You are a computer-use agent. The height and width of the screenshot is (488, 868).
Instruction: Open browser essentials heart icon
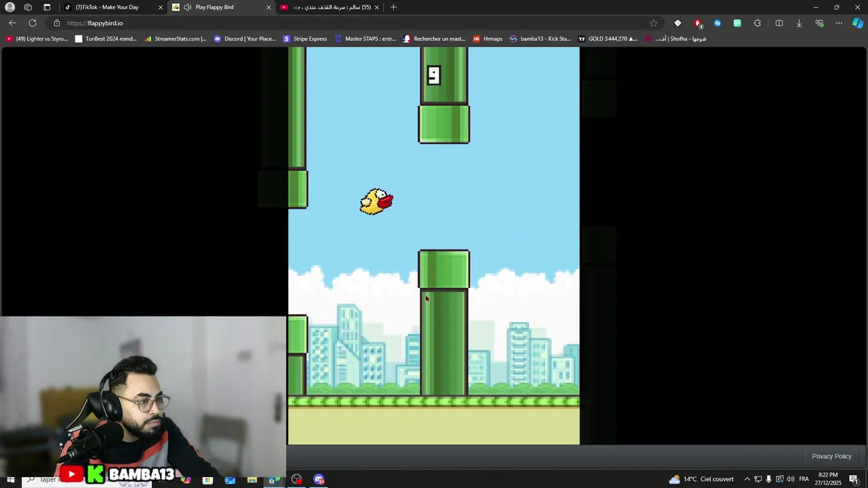click(819, 23)
